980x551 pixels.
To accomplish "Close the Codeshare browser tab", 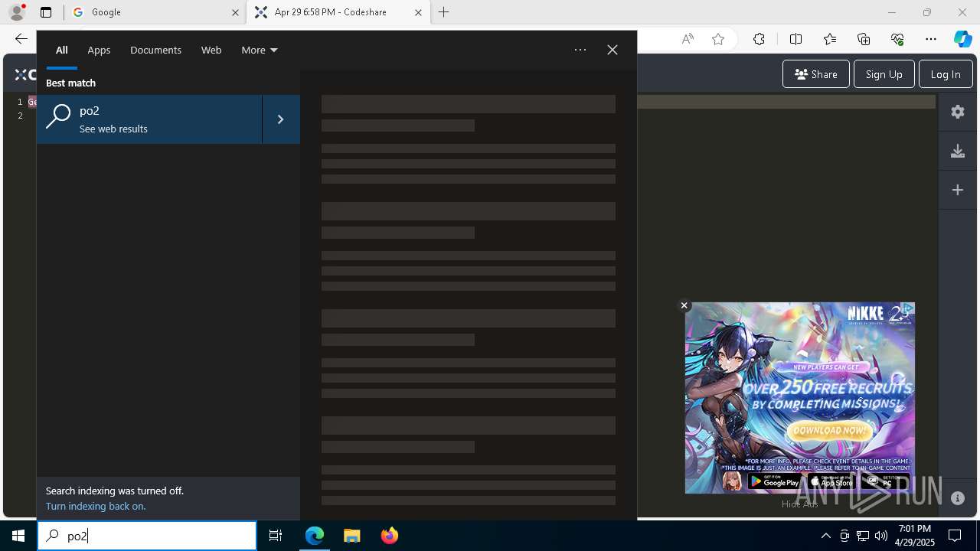I will coord(418,12).
